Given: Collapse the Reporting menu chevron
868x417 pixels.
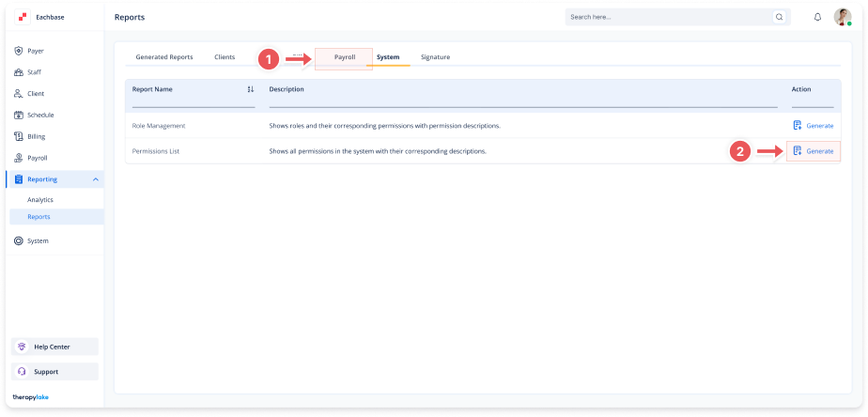Looking at the screenshot, I should [95, 179].
